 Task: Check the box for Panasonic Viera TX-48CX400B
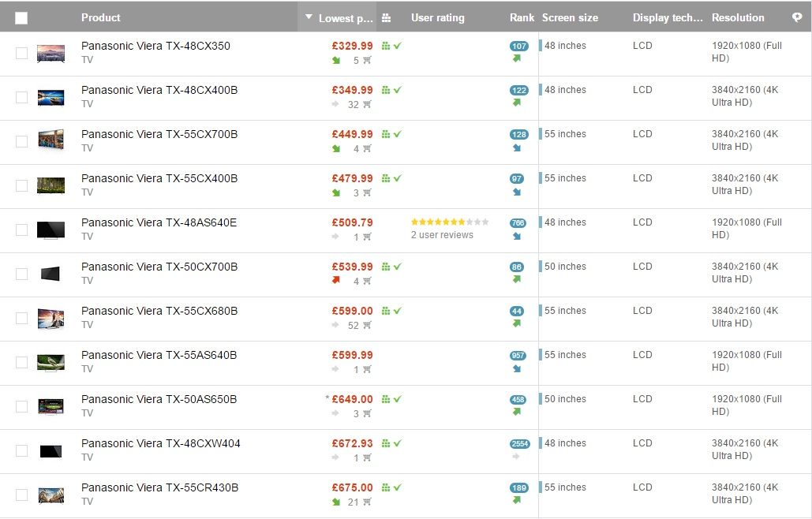(x=21, y=97)
